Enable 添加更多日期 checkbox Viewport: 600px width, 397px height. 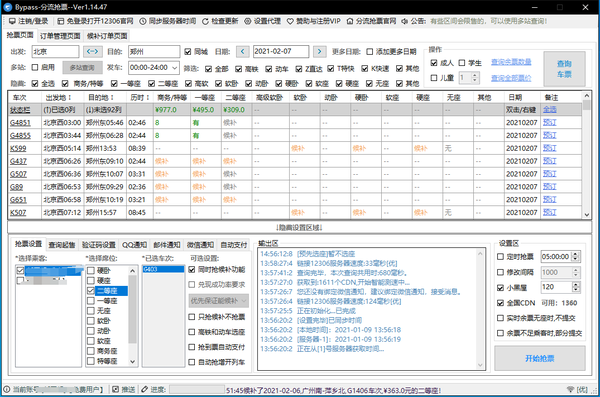pos(370,52)
